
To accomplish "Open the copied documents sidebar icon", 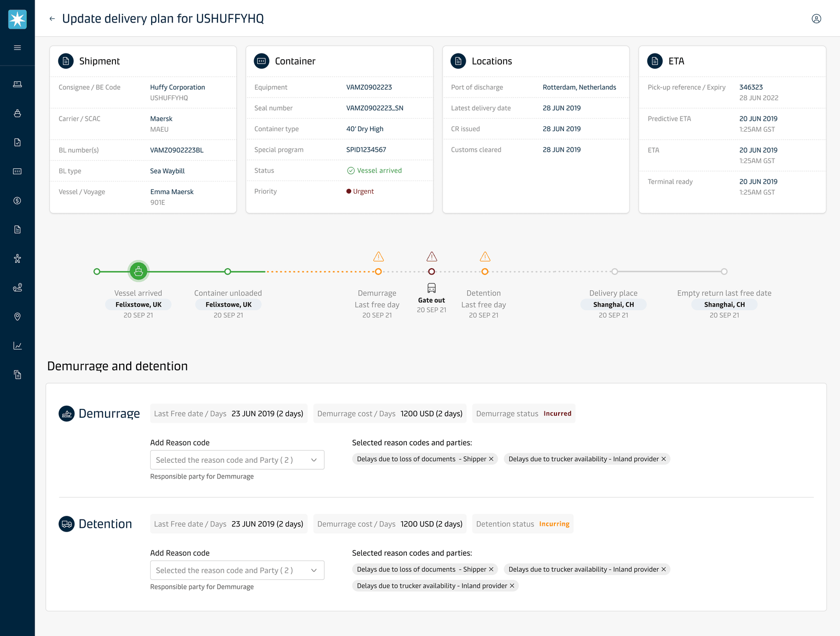I will click(17, 375).
